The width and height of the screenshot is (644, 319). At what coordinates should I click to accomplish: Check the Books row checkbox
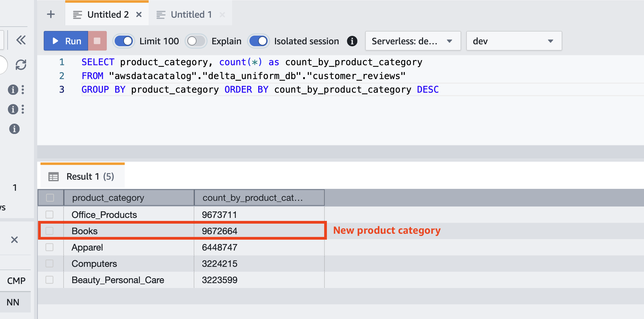(49, 231)
